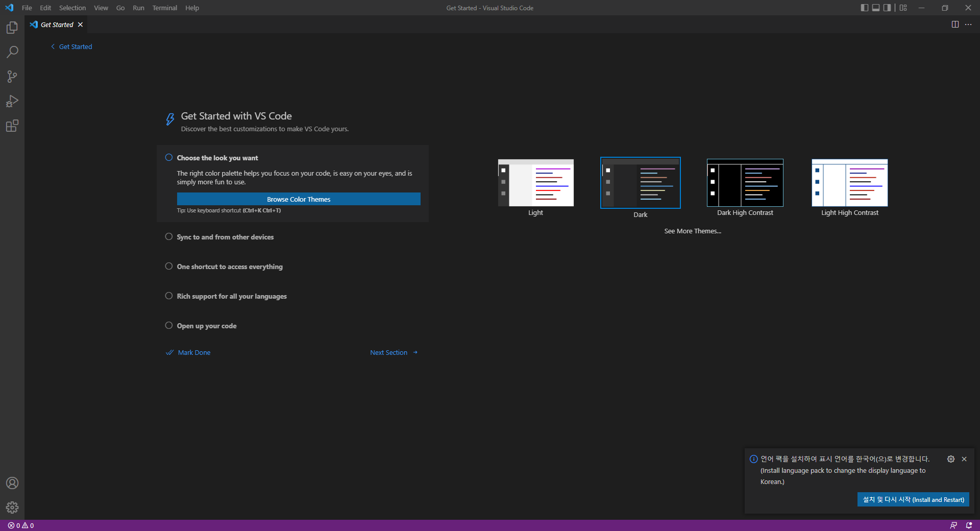Expand the 'Open up your code' step
980x531 pixels.
point(207,326)
